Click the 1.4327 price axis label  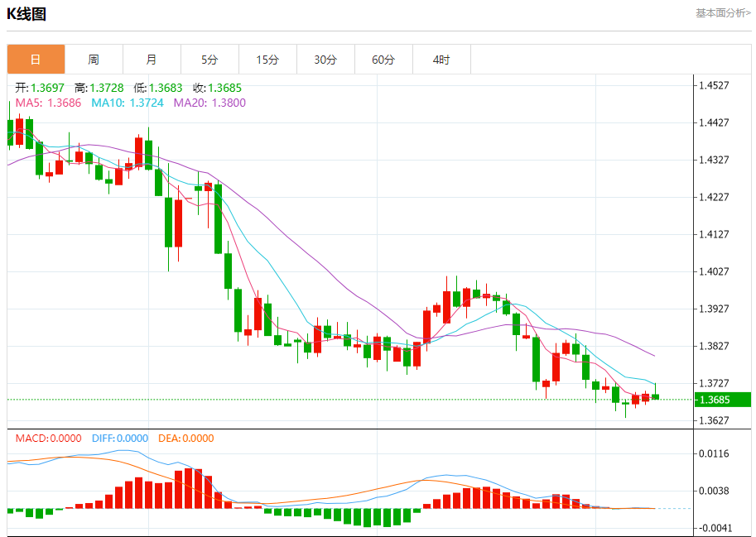tap(714, 160)
